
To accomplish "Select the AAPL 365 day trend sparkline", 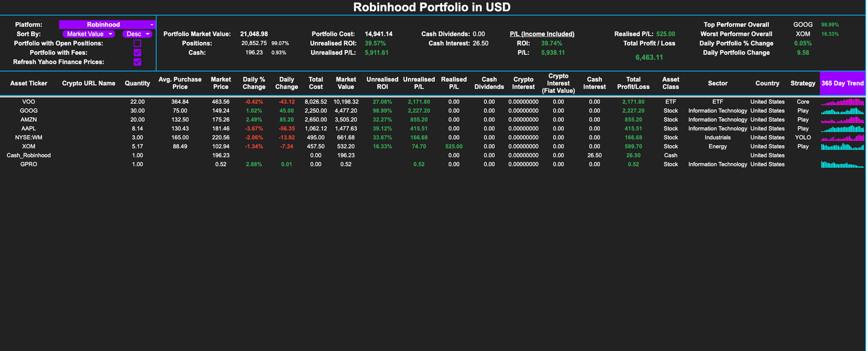I will click(x=843, y=128).
